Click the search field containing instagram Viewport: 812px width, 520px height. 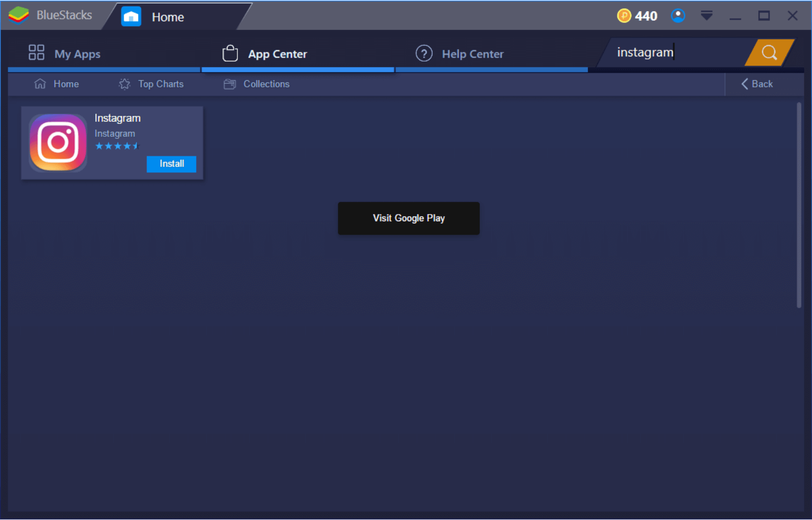[678, 52]
